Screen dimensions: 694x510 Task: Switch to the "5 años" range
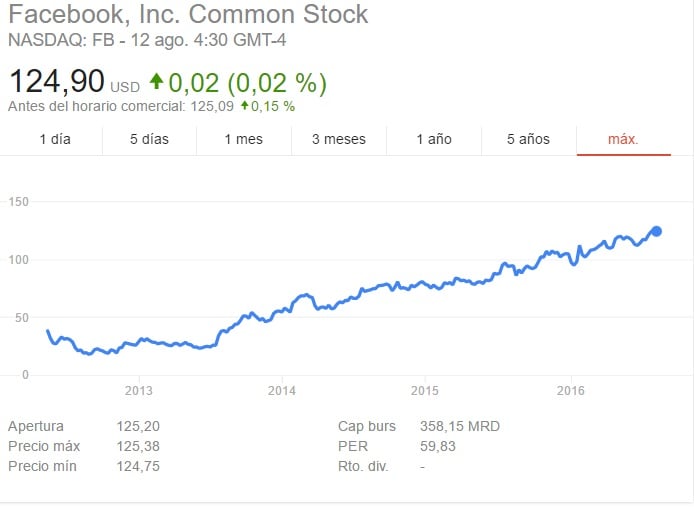click(528, 139)
